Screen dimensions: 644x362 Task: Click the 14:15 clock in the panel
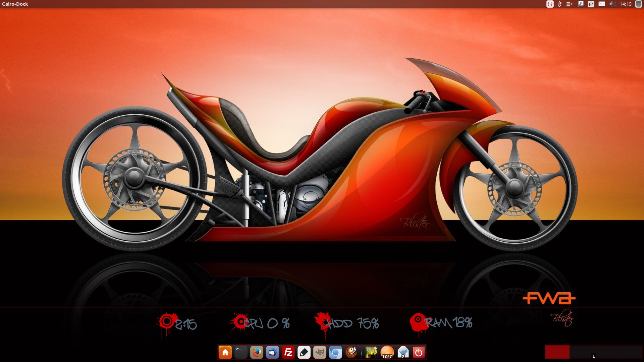[x=626, y=4]
